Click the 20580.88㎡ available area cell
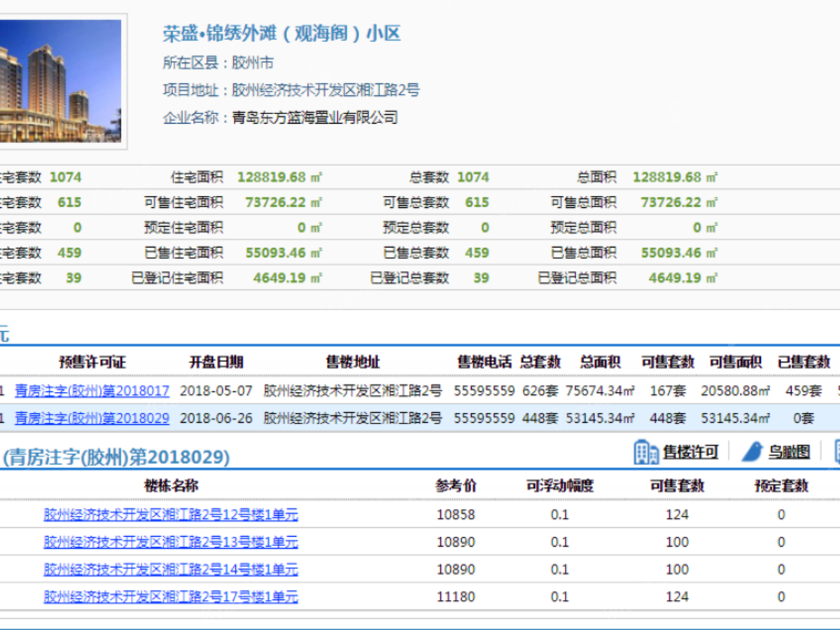 point(735,391)
